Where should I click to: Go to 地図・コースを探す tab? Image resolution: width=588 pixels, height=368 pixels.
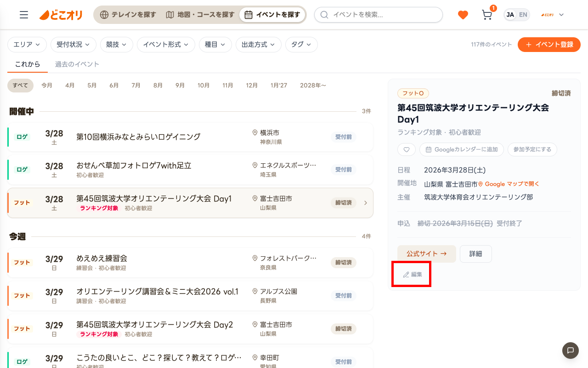[200, 15]
